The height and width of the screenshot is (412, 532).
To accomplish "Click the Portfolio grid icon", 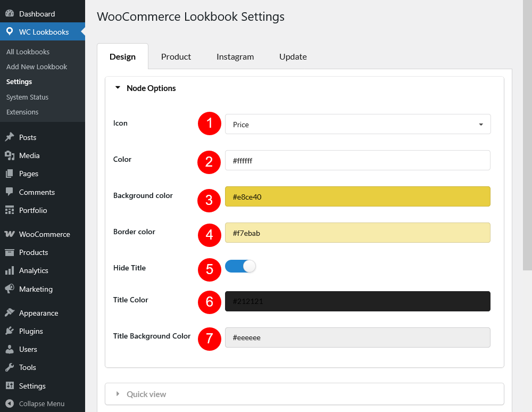I will (x=10, y=210).
